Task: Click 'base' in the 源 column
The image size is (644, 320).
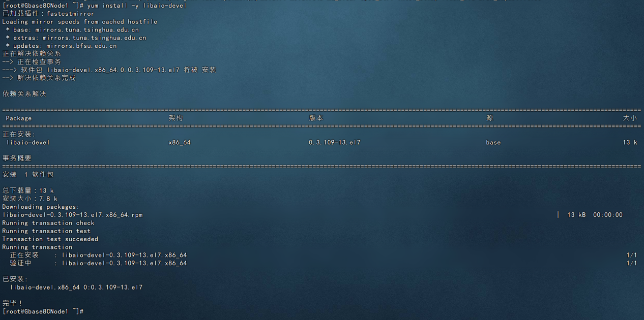Action: tap(493, 143)
